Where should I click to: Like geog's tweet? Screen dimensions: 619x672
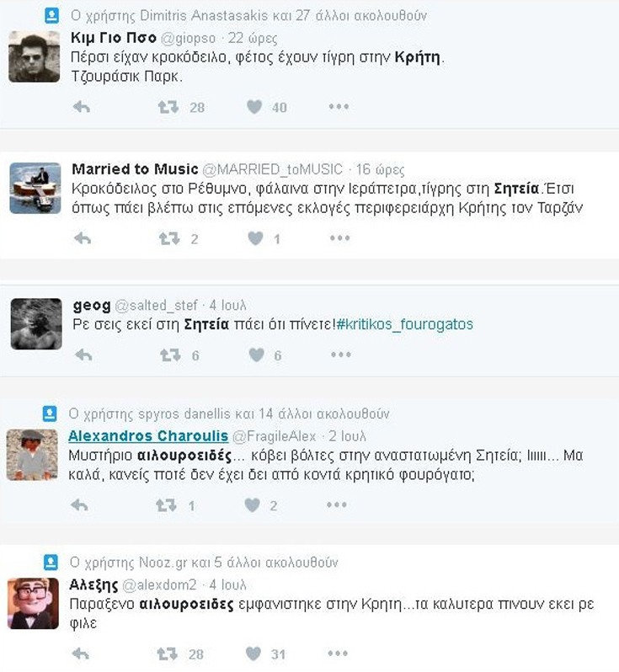[254, 355]
